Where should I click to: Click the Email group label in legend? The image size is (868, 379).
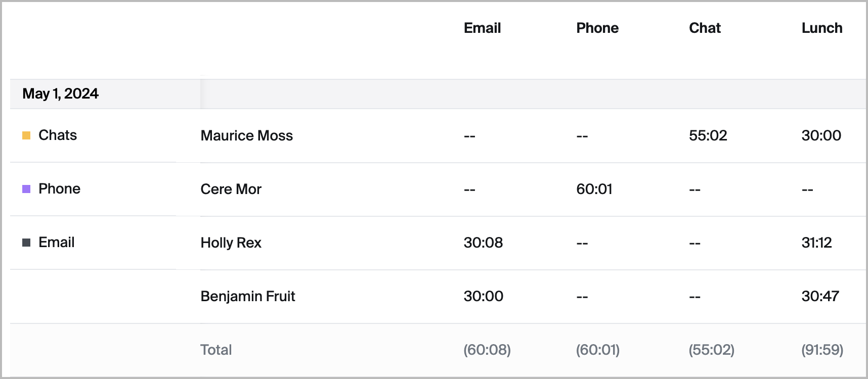coord(56,243)
